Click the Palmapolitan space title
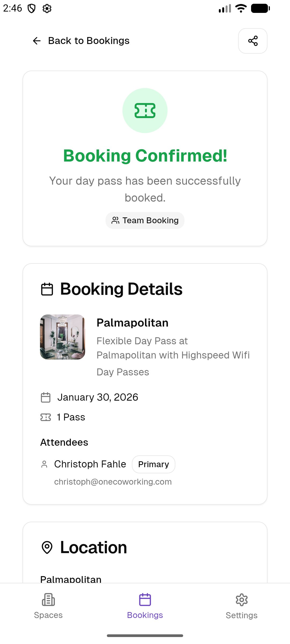290x644 pixels. pyautogui.click(x=132, y=323)
